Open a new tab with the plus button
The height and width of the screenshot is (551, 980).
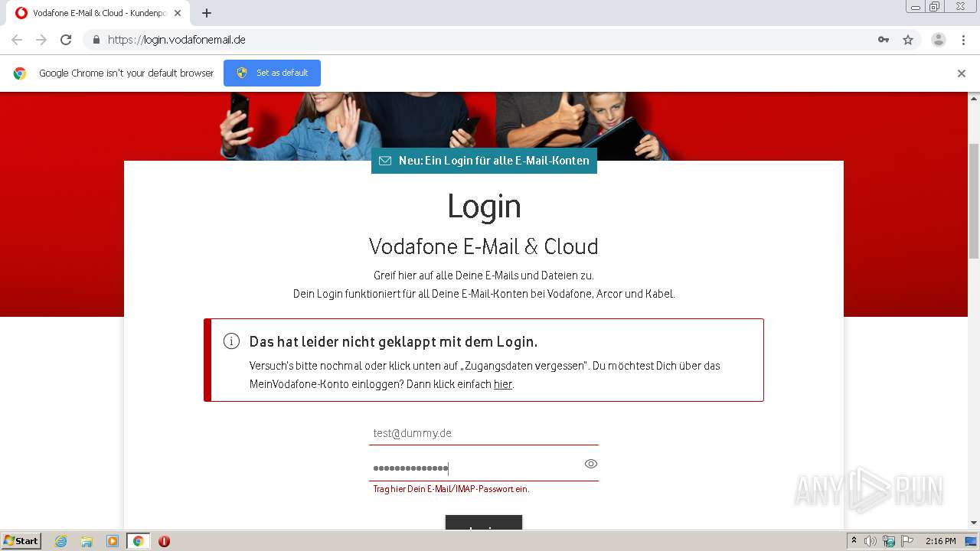pyautogui.click(x=207, y=13)
